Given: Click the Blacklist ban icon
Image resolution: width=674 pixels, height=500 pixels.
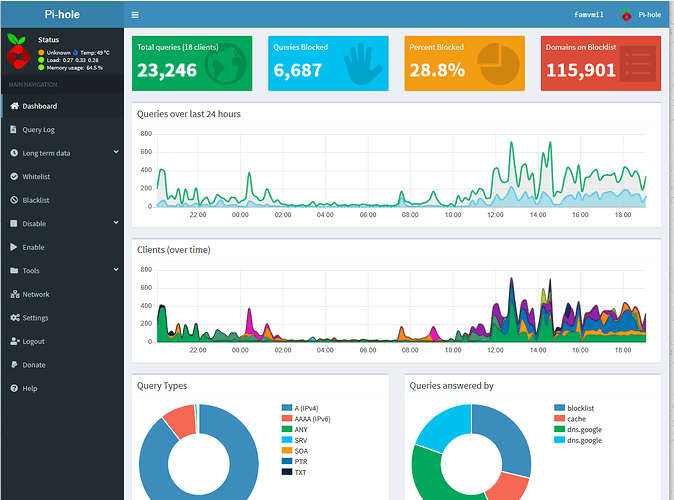Looking at the screenshot, I should pyautogui.click(x=14, y=200).
